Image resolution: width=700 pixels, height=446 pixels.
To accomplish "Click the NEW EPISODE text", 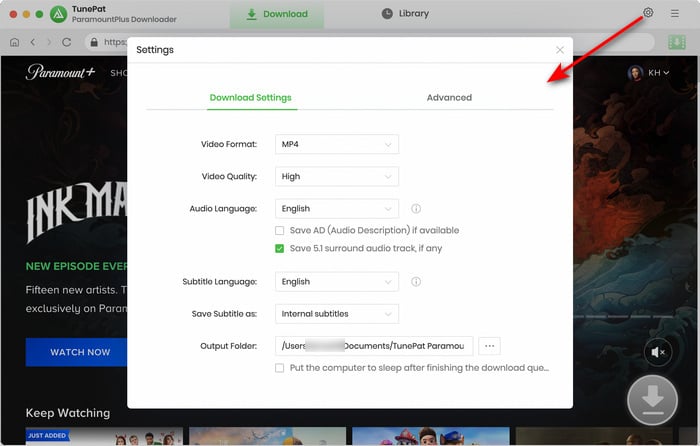I will pyautogui.click(x=76, y=267).
